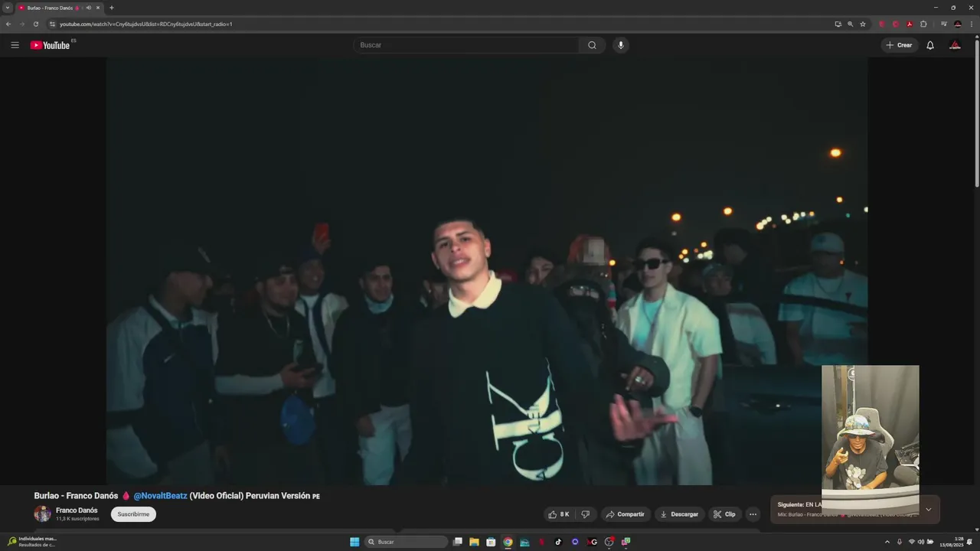Image resolution: width=980 pixels, height=551 pixels.
Task: Dislike the video with thumbs down
Action: (x=586, y=514)
